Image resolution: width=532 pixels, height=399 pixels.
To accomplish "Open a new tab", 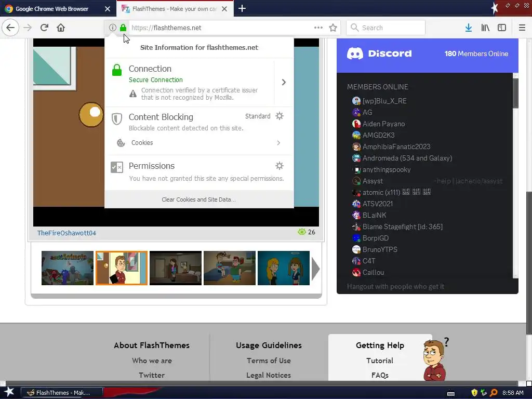I will [242, 8].
